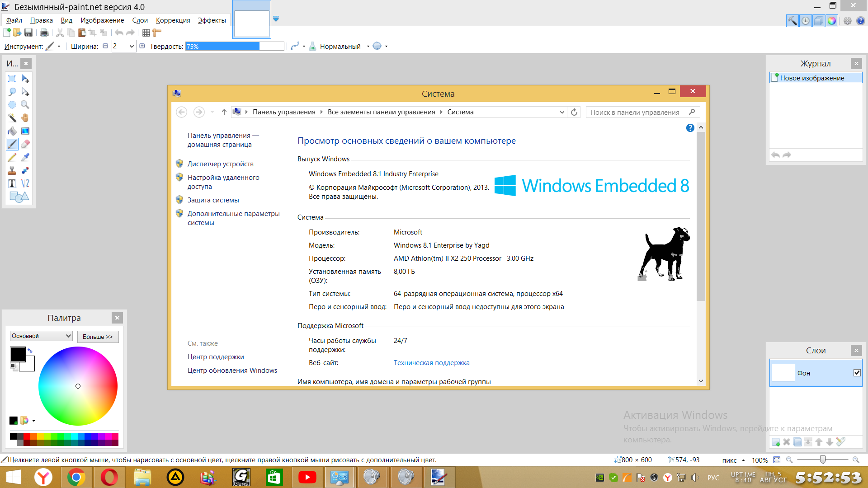Click the Open file toolbar icon

pyautogui.click(x=17, y=33)
